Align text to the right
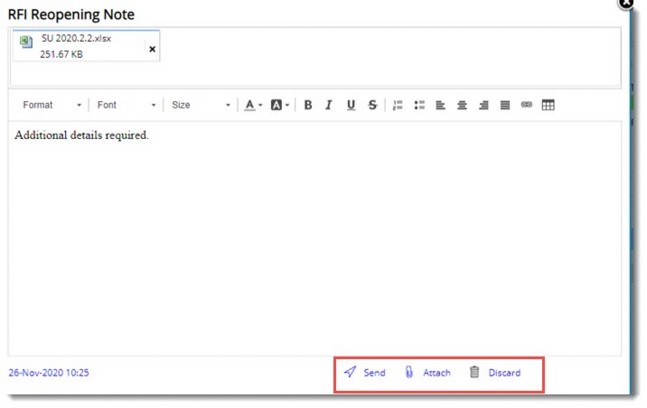 click(483, 105)
